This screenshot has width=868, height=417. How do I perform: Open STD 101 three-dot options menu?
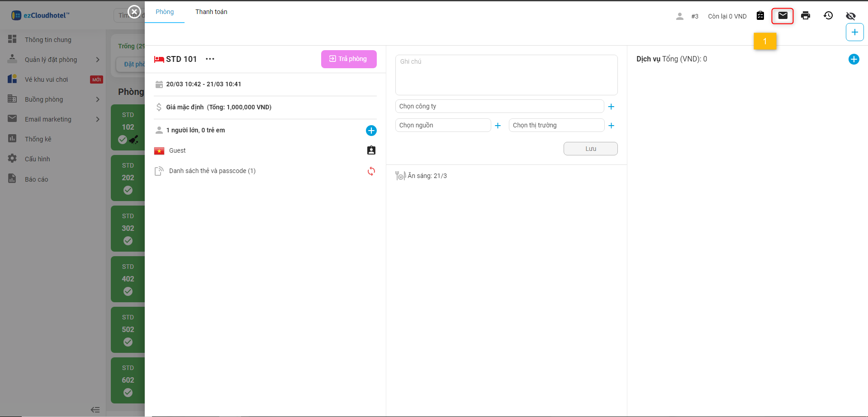point(210,59)
